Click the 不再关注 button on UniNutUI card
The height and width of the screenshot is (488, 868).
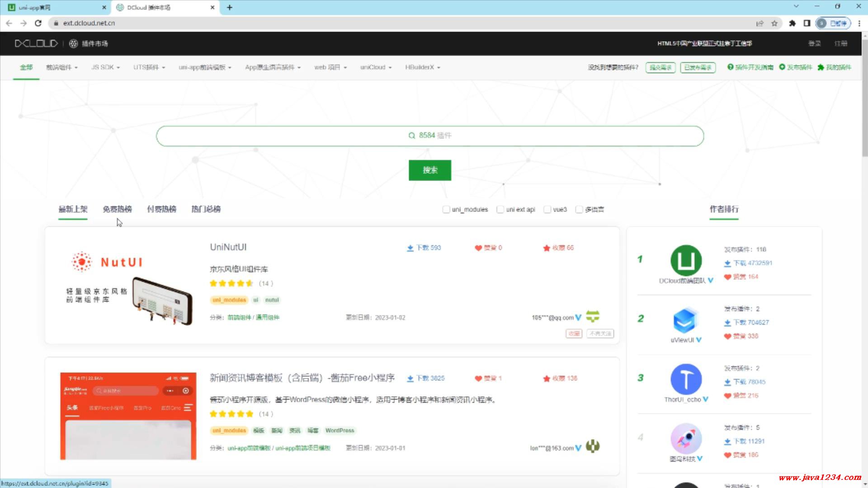coord(600,333)
